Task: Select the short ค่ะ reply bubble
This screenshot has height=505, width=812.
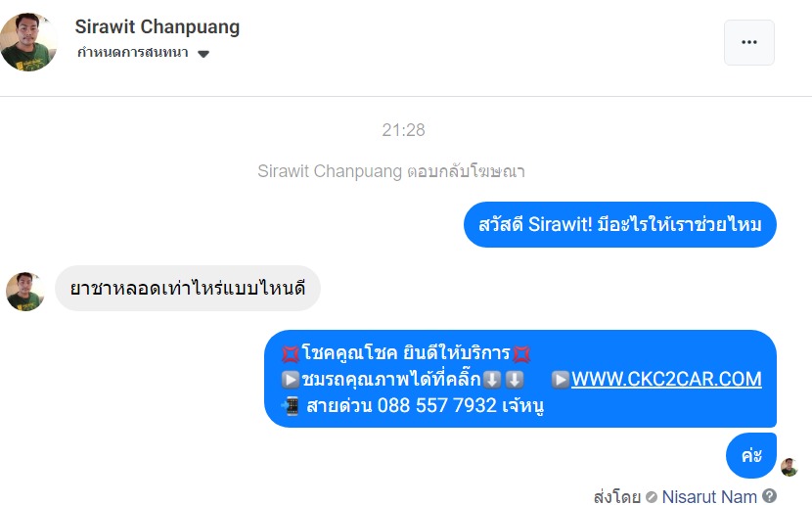Action: (x=751, y=455)
